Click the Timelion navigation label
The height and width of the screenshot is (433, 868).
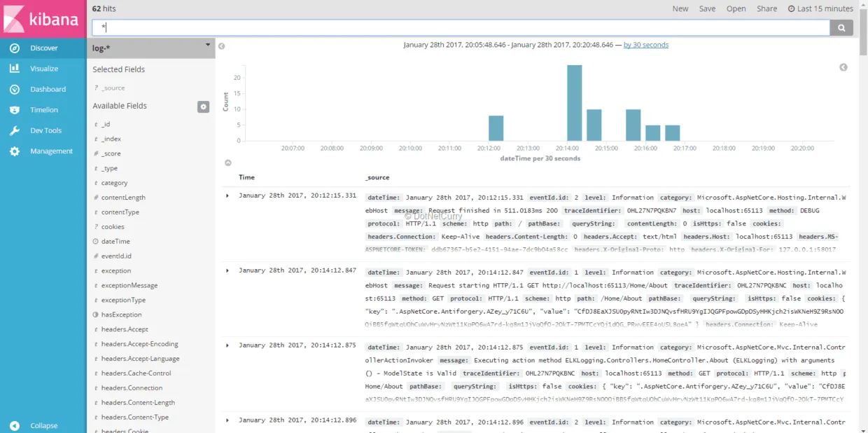pyautogui.click(x=44, y=110)
